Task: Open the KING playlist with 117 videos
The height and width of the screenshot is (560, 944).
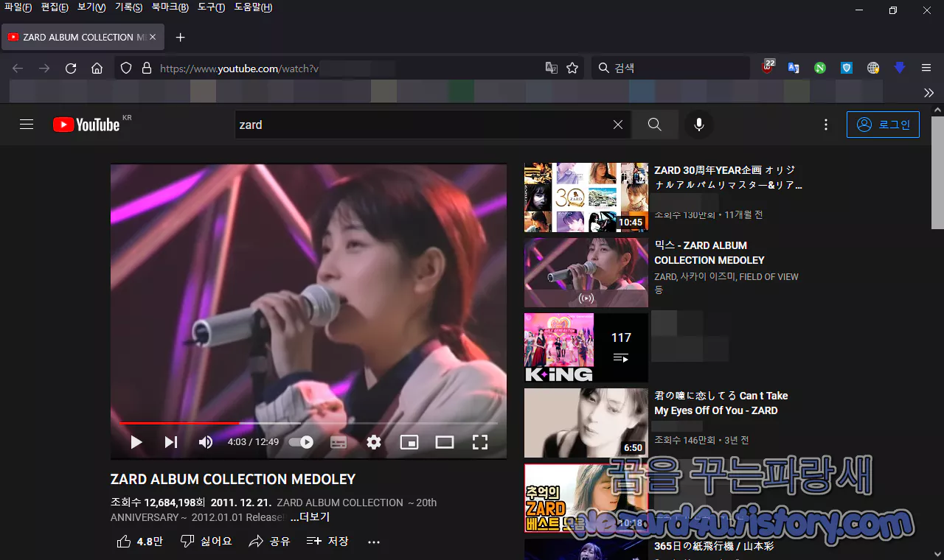Action: [586, 348]
